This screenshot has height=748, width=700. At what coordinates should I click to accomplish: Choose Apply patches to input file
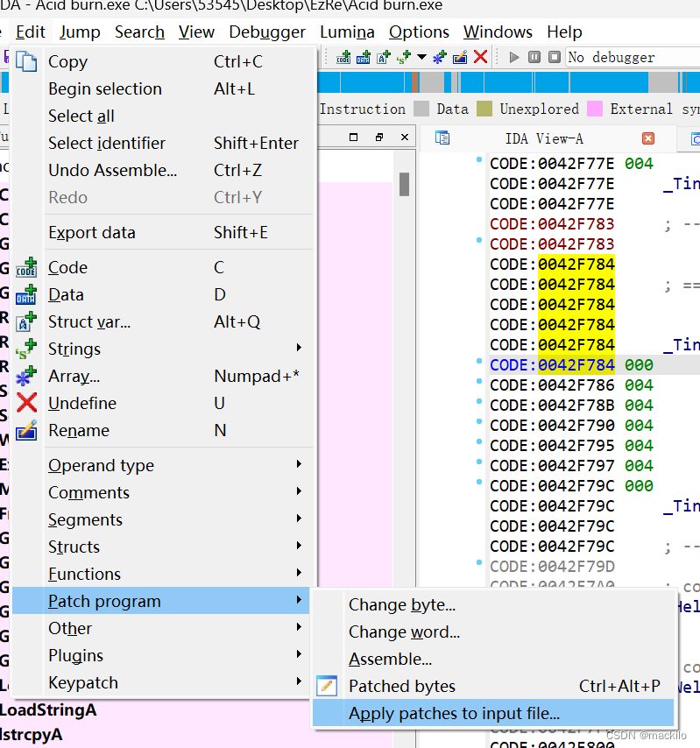(x=493, y=713)
